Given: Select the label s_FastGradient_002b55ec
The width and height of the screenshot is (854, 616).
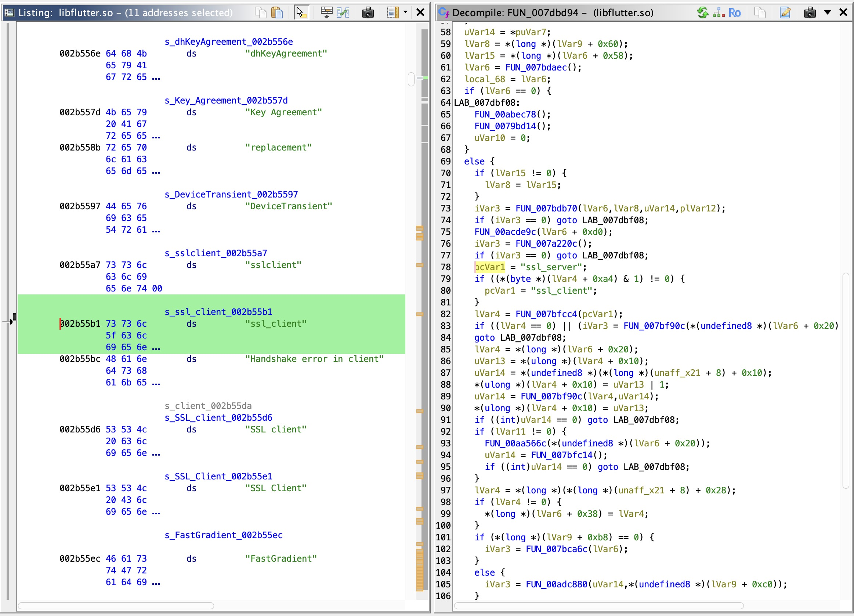Looking at the screenshot, I should pos(224,535).
